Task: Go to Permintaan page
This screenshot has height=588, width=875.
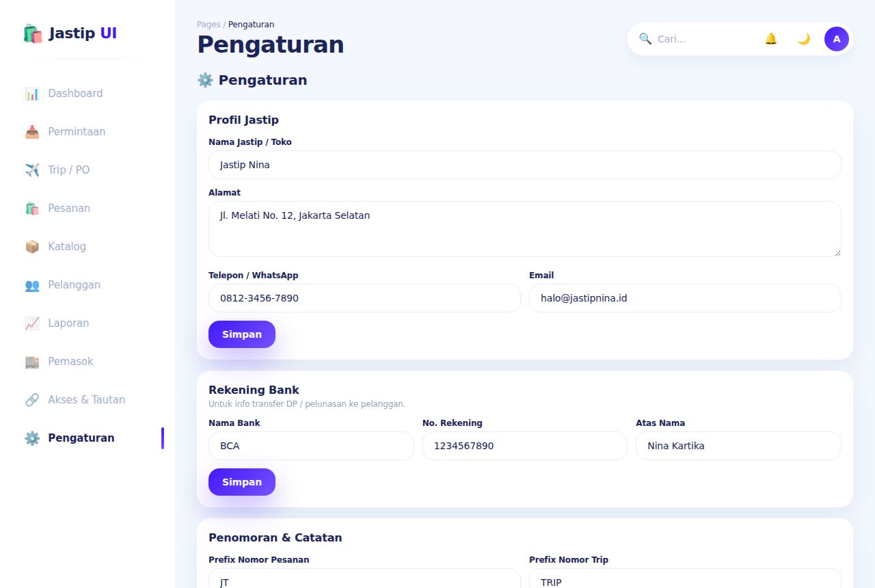Action: [87, 132]
